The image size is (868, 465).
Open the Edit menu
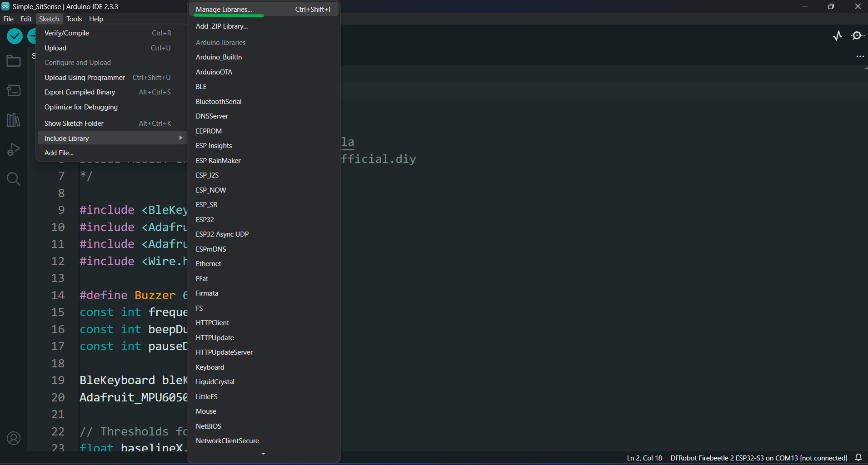click(26, 19)
